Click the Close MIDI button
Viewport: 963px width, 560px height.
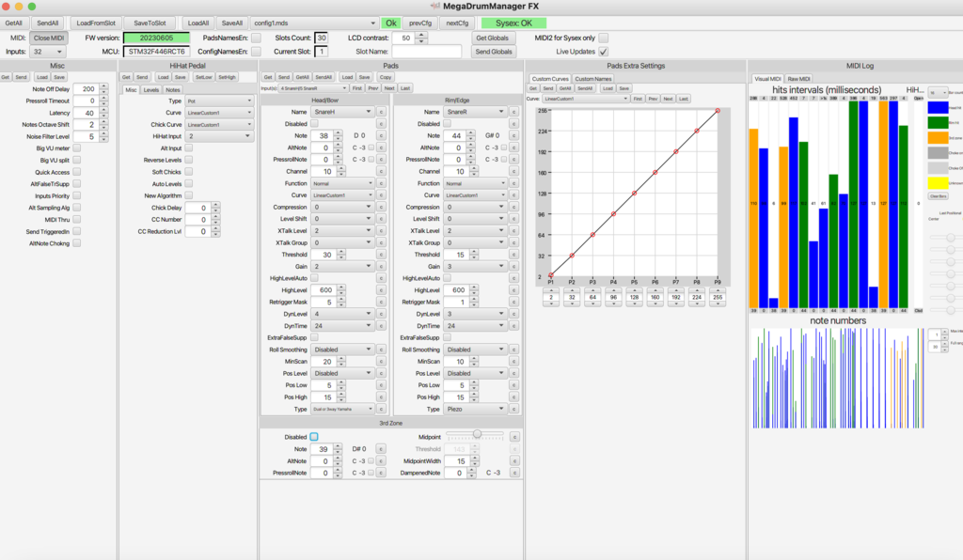point(49,38)
